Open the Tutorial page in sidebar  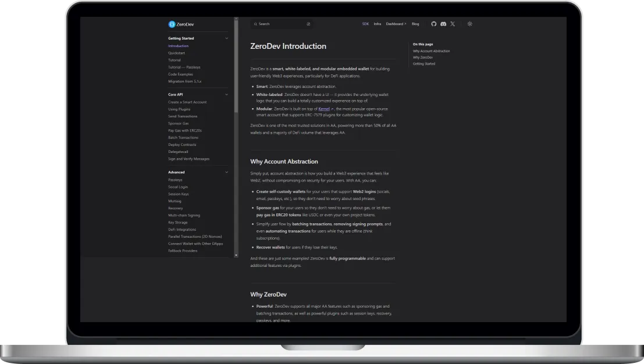(174, 60)
